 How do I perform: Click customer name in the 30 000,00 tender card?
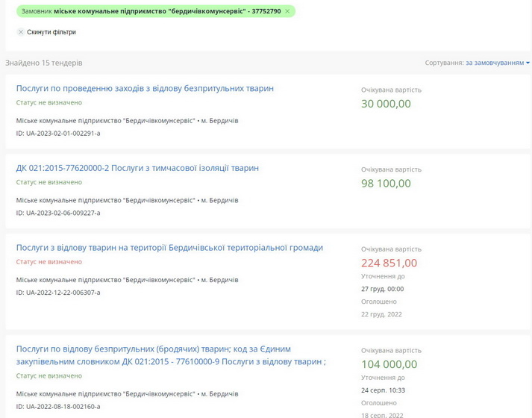pyautogui.click(x=105, y=120)
